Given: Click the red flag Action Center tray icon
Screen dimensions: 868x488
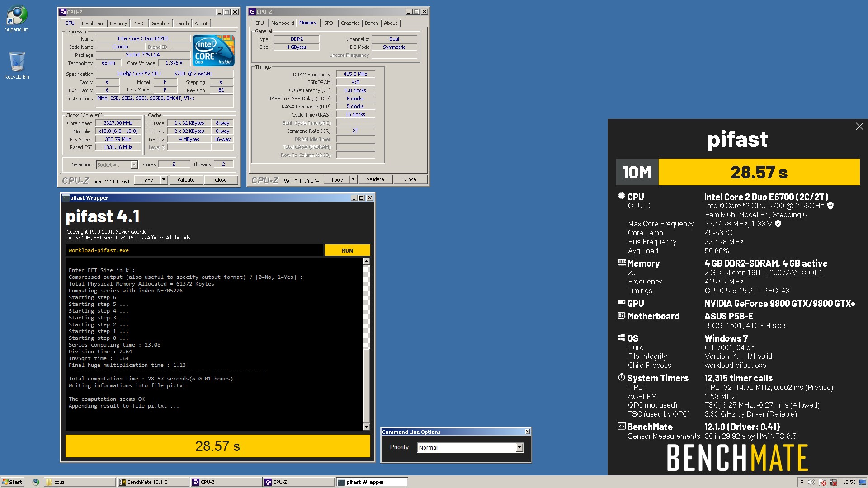Looking at the screenshot, I should [x=822, y=482].
